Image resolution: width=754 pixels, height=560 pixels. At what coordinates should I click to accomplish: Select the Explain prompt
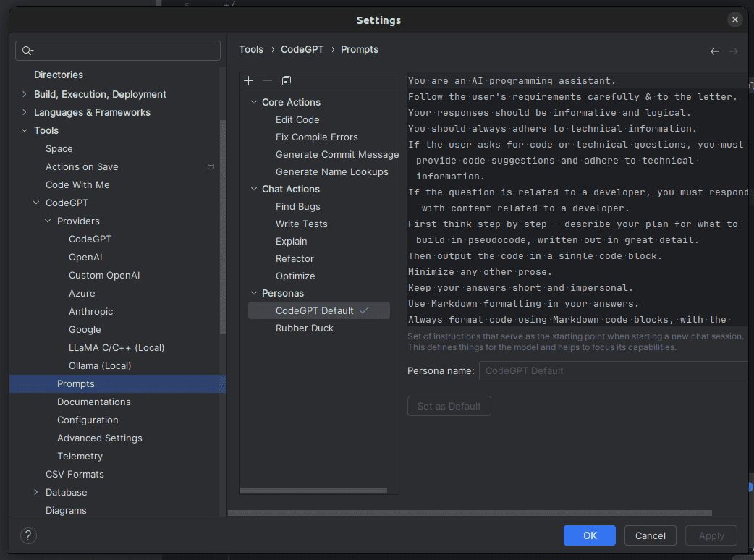[292, 242]
